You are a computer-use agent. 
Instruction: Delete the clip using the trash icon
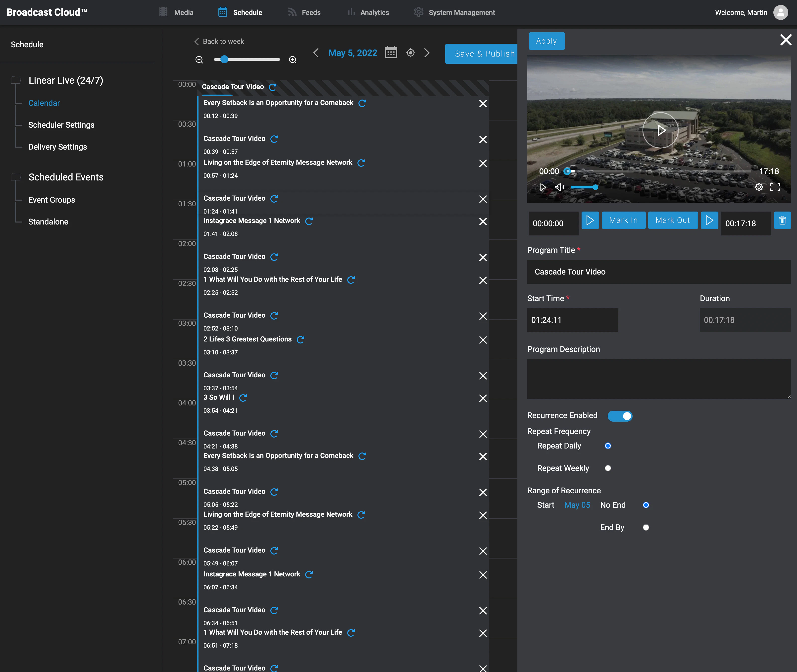(783, 220)
